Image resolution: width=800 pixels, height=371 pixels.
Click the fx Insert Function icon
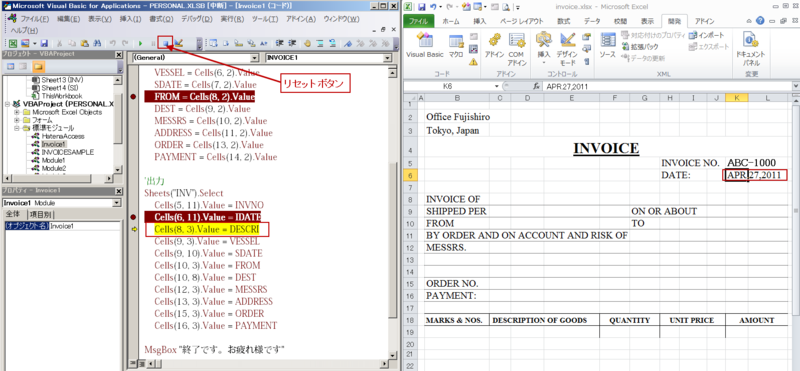536,86
